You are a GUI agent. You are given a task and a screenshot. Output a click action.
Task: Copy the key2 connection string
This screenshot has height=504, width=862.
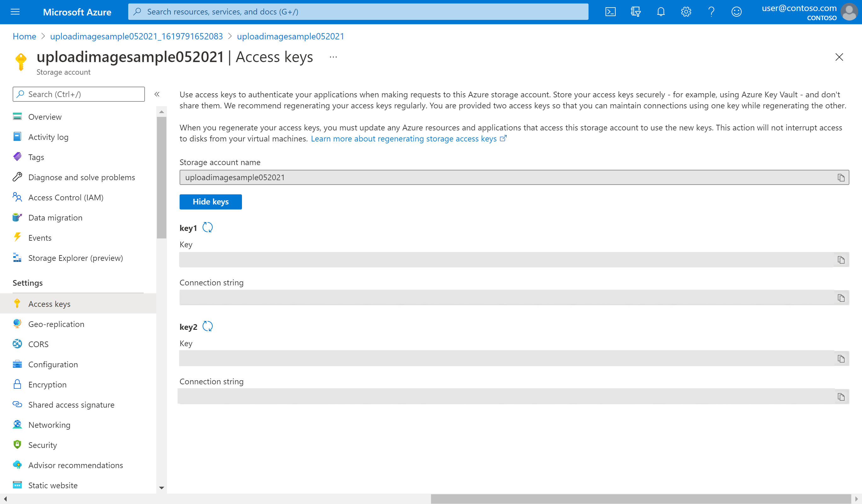pos(841,397)
